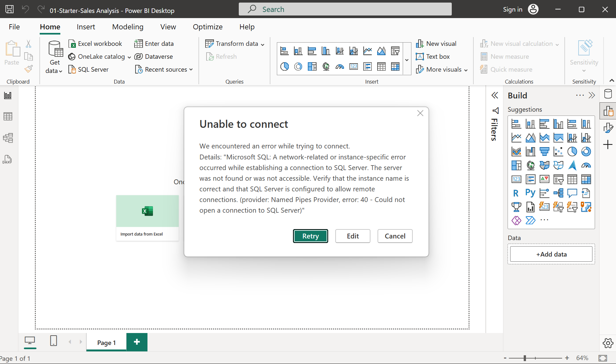This screenshot has width=616, height=364.
Task: Select the gauge visual in the Build pane
Action: click(586, 165)
